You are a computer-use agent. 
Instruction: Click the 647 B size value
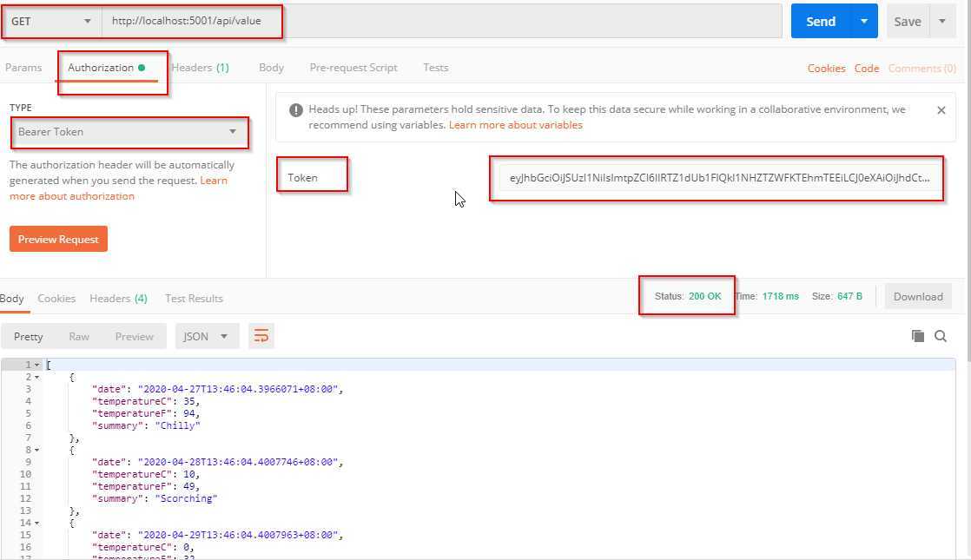(849, 296)
